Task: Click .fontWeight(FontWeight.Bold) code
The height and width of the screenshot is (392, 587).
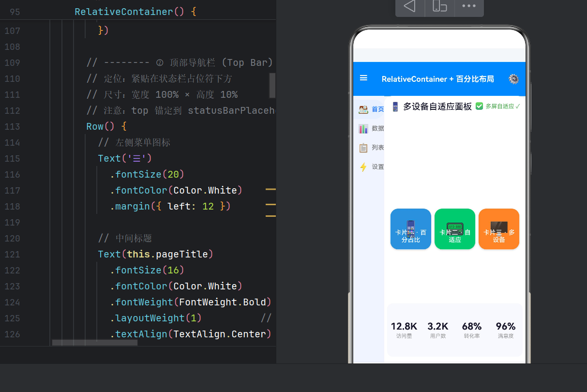Action: 191,302
